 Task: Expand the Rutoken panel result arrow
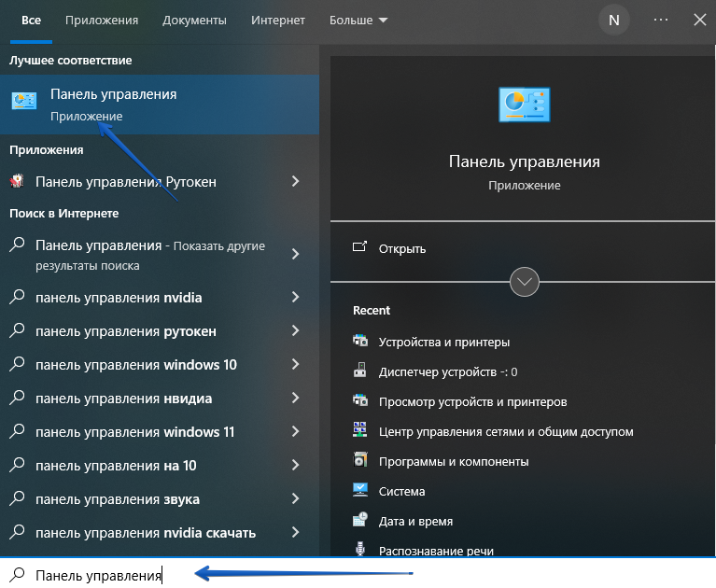[295, 182]
